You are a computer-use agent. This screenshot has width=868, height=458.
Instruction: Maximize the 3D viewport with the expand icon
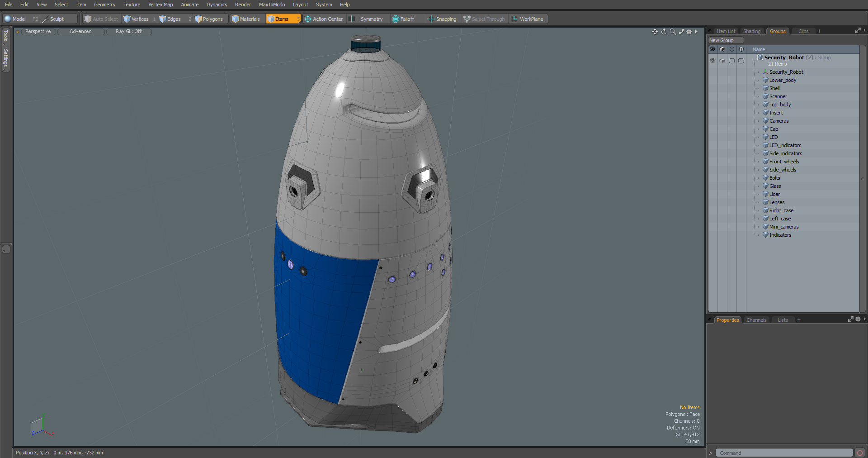click(x=681, y=32)
